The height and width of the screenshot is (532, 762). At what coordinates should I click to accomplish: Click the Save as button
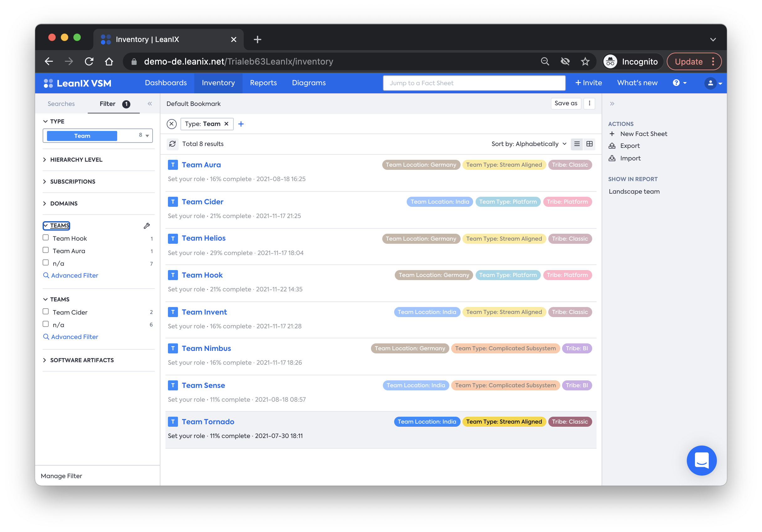(566, 103)
